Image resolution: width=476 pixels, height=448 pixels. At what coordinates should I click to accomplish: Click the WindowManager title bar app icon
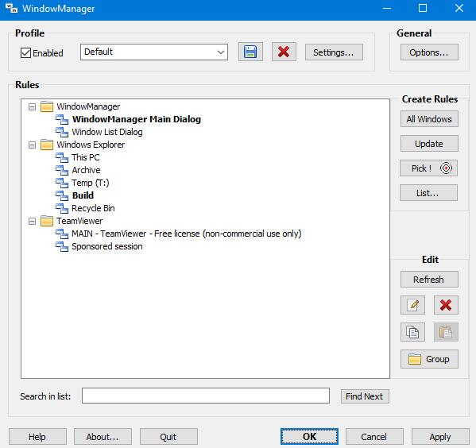point(12,8)
